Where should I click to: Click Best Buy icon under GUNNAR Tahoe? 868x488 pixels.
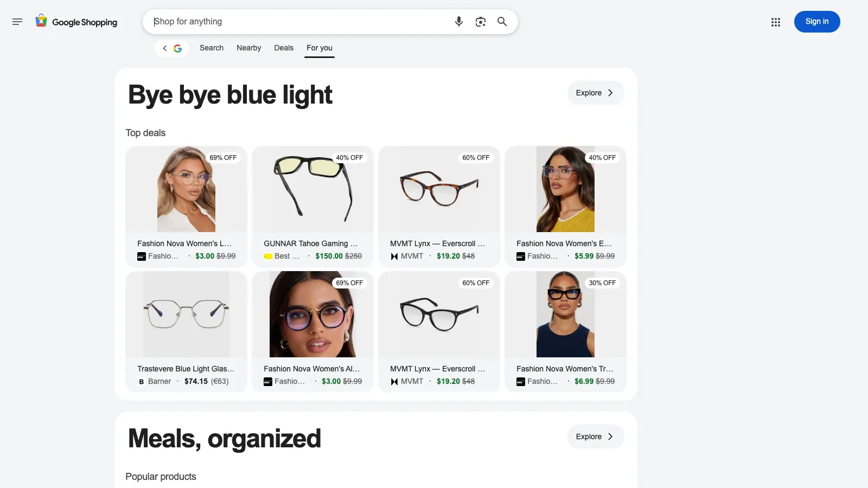click(268, 256)
